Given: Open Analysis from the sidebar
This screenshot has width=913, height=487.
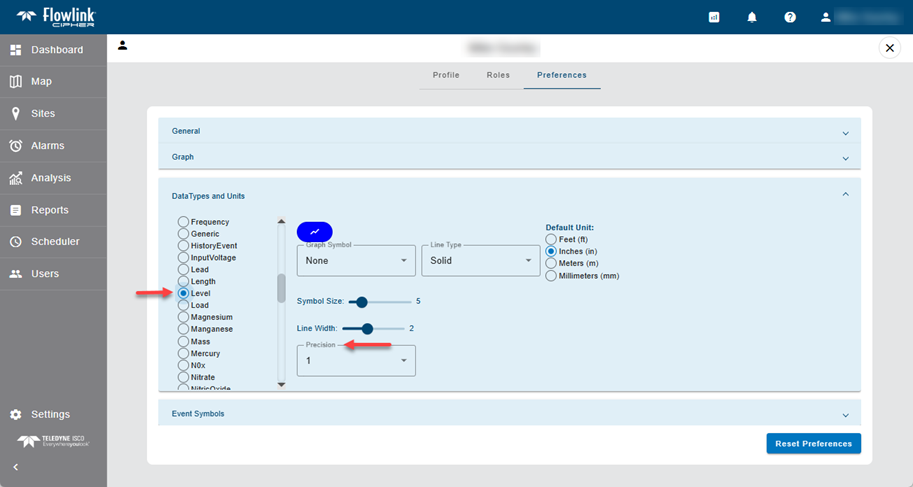Looking at the screenshot, I should tap(16, 178).
